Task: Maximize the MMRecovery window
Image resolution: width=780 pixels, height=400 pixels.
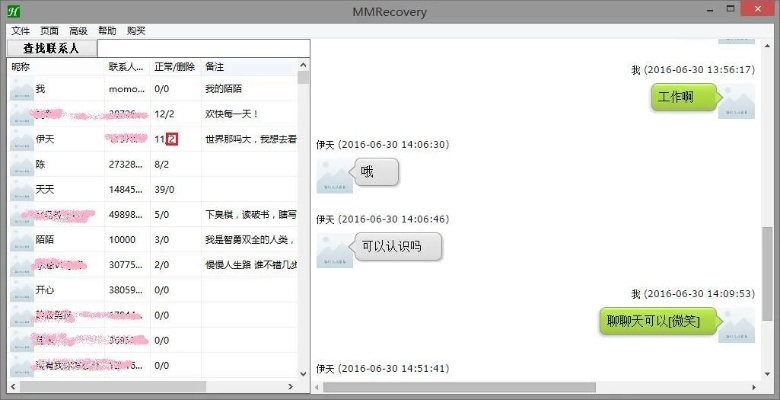Action: (x=730, y=9)
